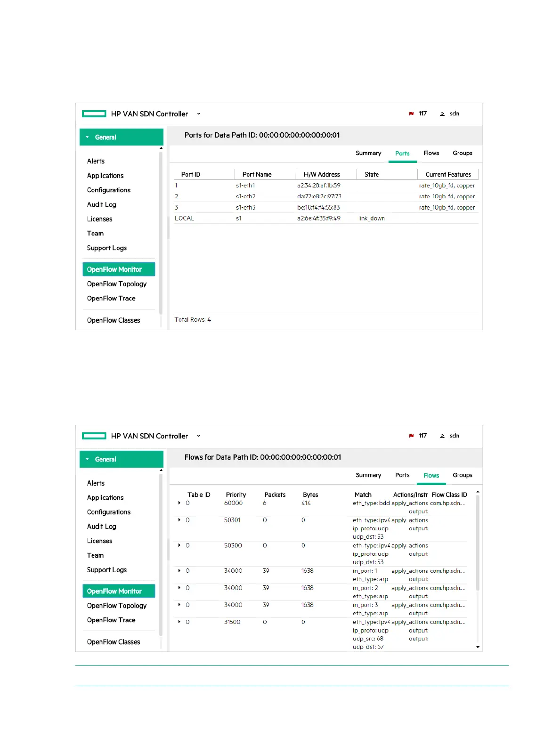
Task: Open OpenFlow Classes in Flows page sidebar
Action: click(x=114, y=642)
